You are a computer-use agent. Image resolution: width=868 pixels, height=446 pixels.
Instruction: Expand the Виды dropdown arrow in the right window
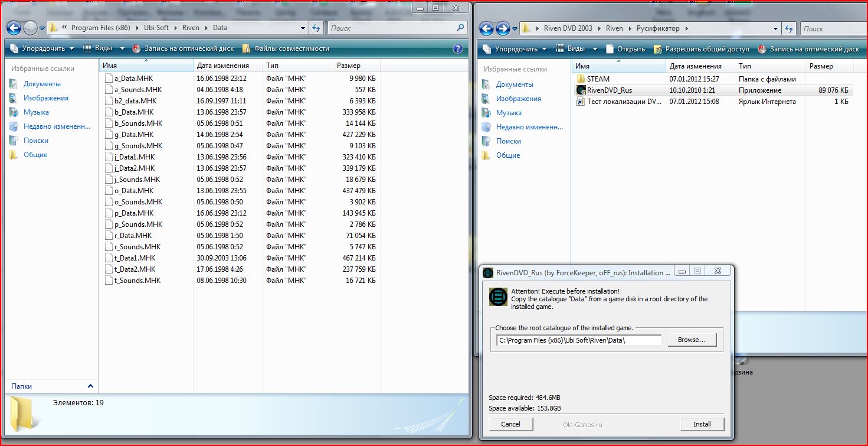[x=595, y=49]
